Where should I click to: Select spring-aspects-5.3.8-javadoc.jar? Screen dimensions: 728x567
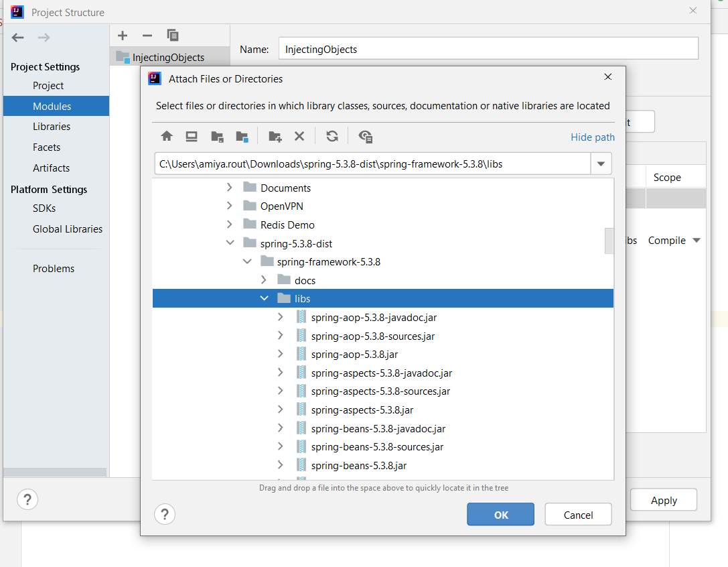(382, 373)
